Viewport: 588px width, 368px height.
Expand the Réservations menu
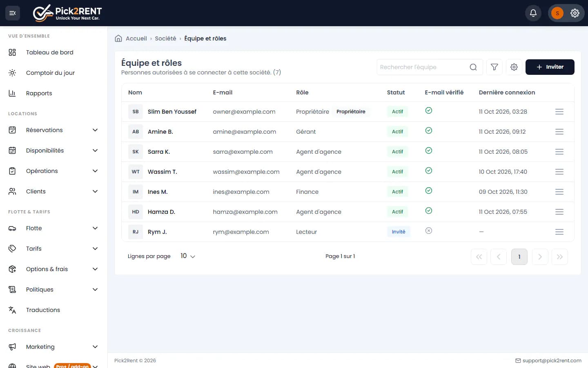[x=53, y=130]
